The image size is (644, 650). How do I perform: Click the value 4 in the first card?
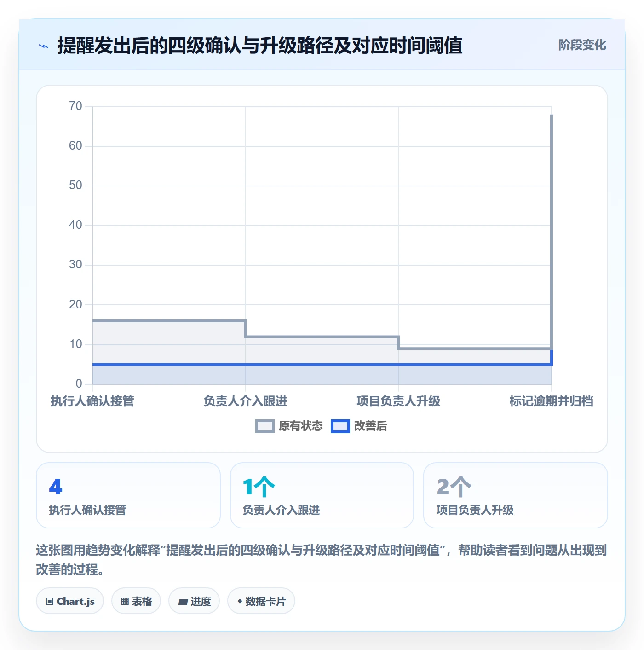(56, 487)
